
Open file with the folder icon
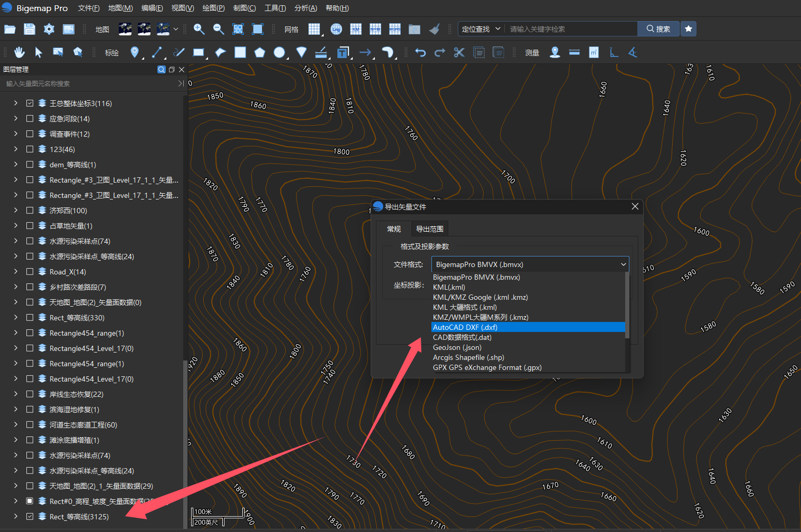pos(10,29)
